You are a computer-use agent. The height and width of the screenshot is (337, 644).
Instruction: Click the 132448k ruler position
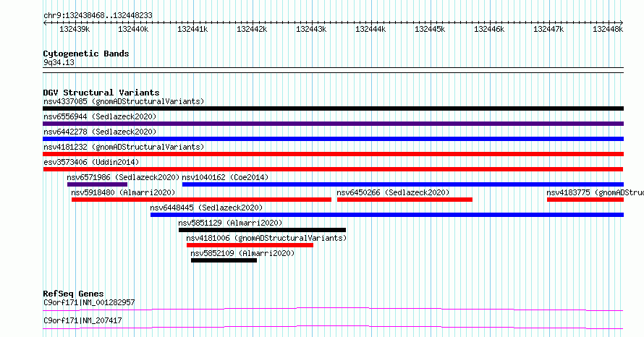coord(608,29)
